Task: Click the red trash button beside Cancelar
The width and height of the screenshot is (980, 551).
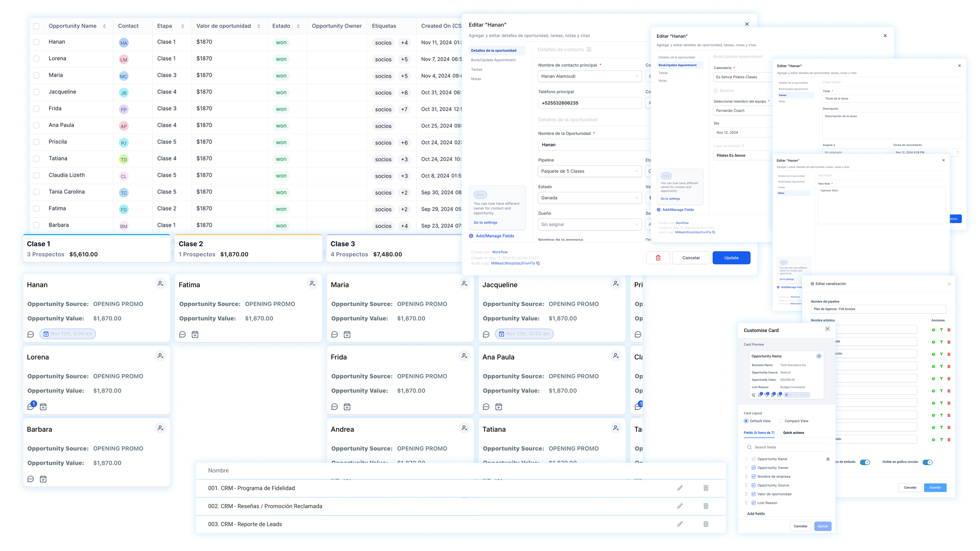Action: [658, 258]
